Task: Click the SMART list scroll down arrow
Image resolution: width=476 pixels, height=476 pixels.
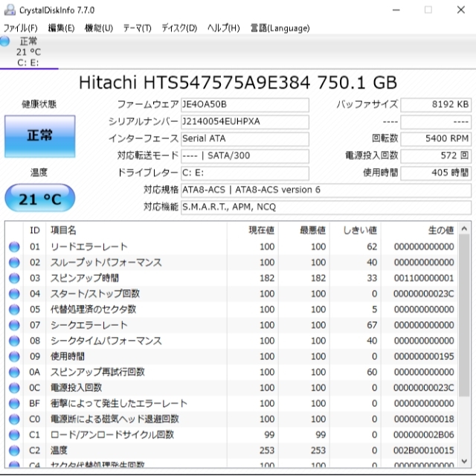Action: coord(464,461)
